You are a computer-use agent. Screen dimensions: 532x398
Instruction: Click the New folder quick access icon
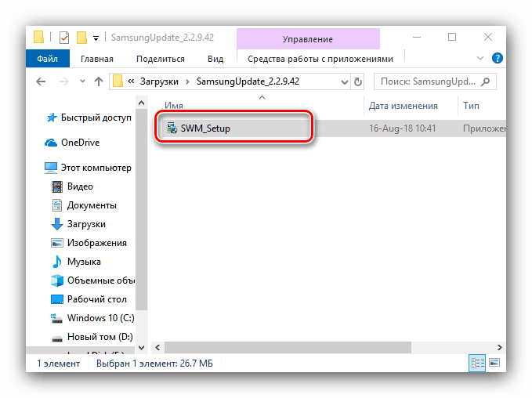[x=81, y=38]
